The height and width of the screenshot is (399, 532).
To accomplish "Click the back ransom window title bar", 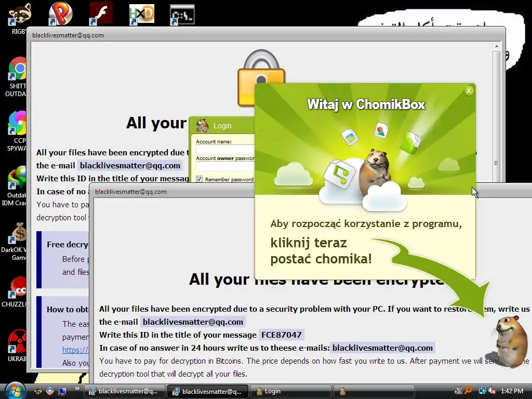I will point(265,35).
